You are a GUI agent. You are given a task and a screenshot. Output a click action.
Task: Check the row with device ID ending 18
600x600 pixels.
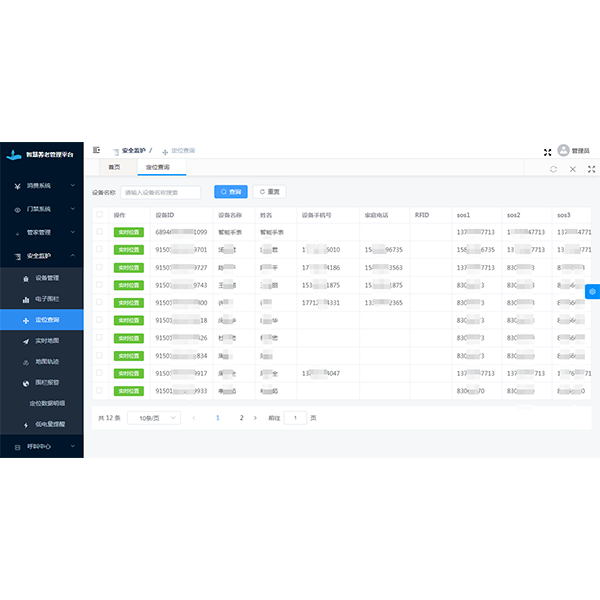(x=99, y=320)
